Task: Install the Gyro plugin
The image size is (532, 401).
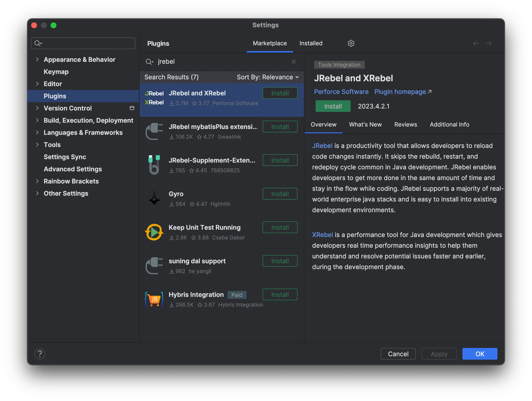Action: point(280,194)
